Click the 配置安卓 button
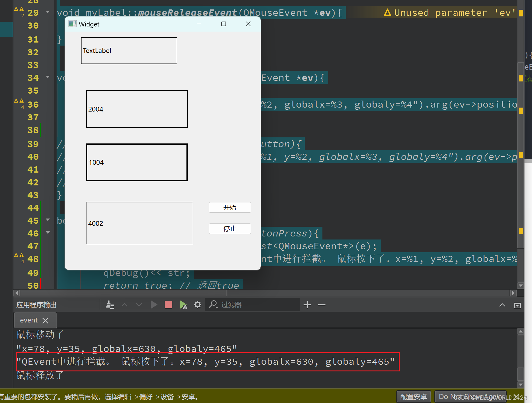This screenshot has height=403, width=532. [414, 397]
